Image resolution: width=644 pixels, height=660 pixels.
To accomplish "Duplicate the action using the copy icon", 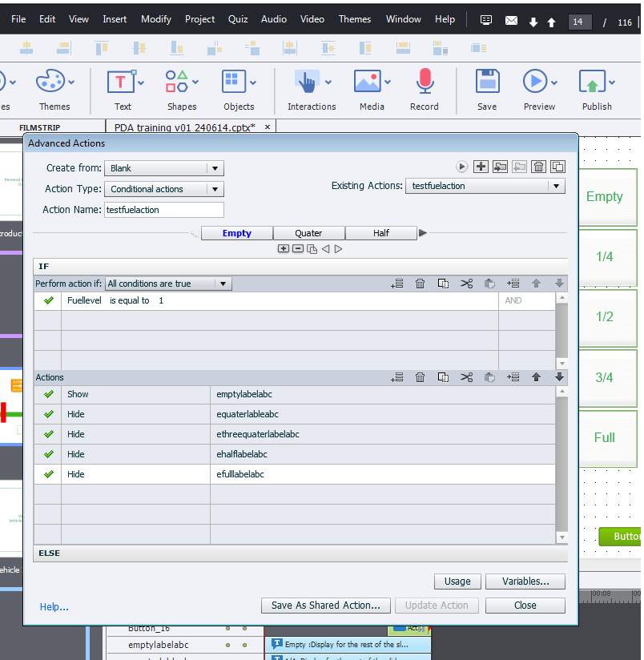I will 557,167.
